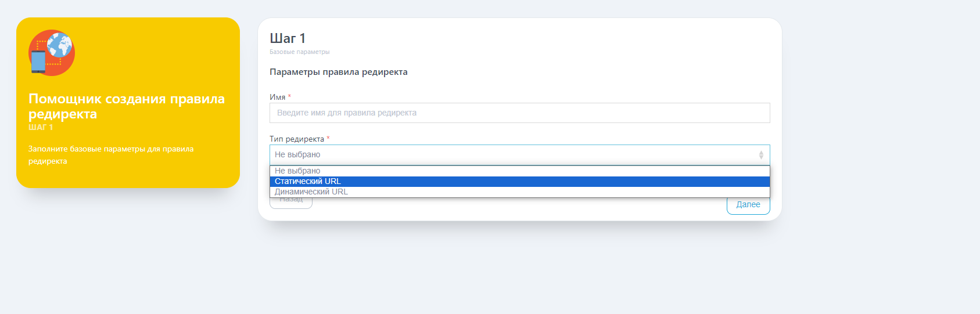Click the up-down arrows of redirect type select
The width and height of the screenshot is (980, 314).
tap(761, 155)
